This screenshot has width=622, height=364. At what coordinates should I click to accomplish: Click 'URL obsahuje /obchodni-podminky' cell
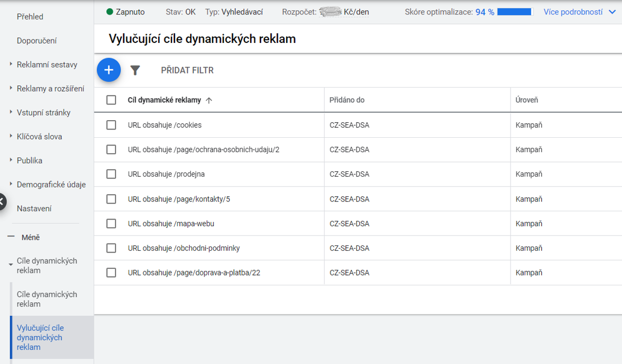184,248
